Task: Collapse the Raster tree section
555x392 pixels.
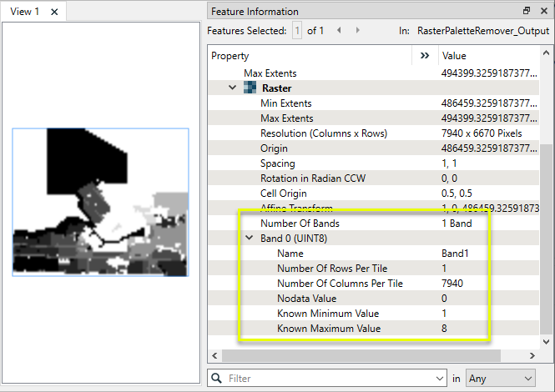Action: (232, 88)
